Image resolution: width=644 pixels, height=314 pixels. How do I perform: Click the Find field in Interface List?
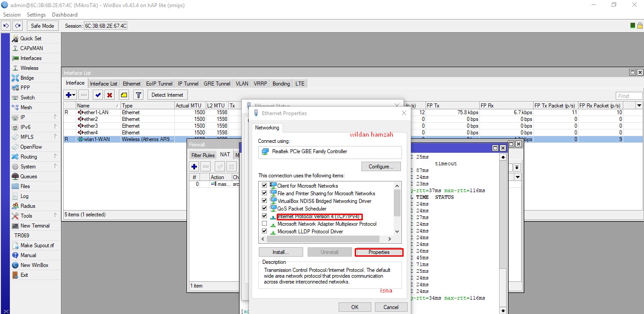click(629, 96)
